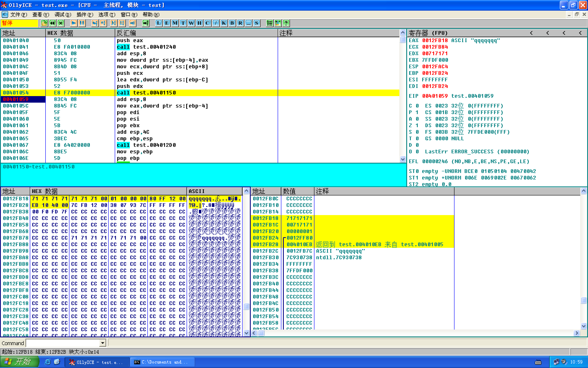Viewport: 588px width, 368px height.
Task: Open References window with R button
Action: (240, 23)
